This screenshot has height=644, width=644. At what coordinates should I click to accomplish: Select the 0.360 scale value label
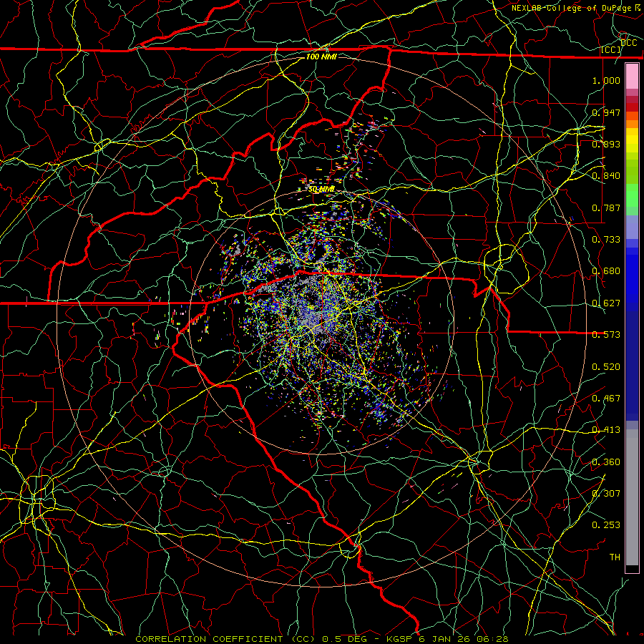606,462
